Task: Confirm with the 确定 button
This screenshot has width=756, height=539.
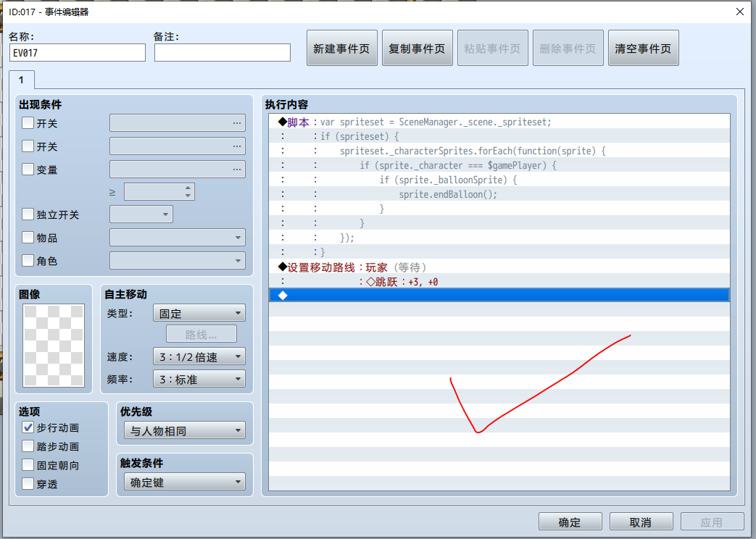Action: point(570,522)
